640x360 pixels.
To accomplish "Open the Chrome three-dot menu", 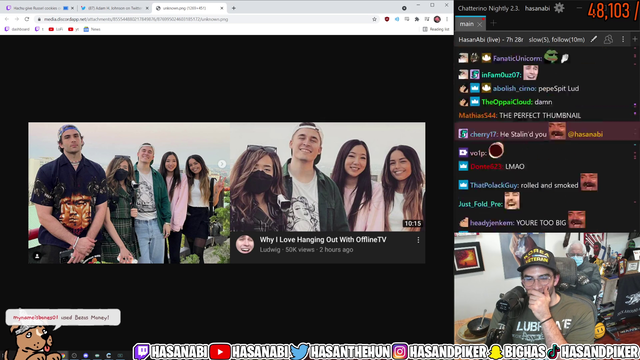I will tap(447, 19).
